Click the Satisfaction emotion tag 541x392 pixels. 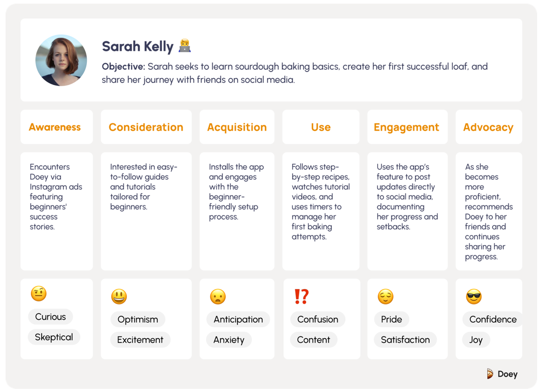tap(405, 340)
